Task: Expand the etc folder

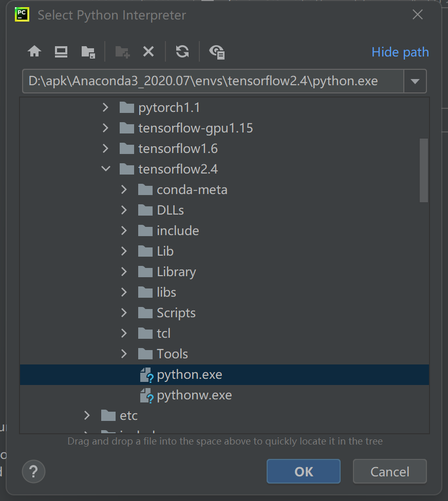Action: [x=87, y=415]
